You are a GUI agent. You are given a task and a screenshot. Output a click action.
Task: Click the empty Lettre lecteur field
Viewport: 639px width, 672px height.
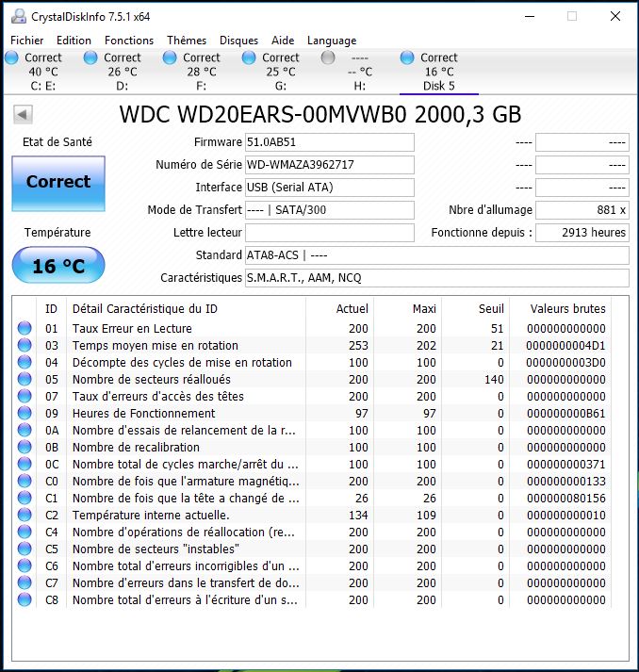coord(330,233)
